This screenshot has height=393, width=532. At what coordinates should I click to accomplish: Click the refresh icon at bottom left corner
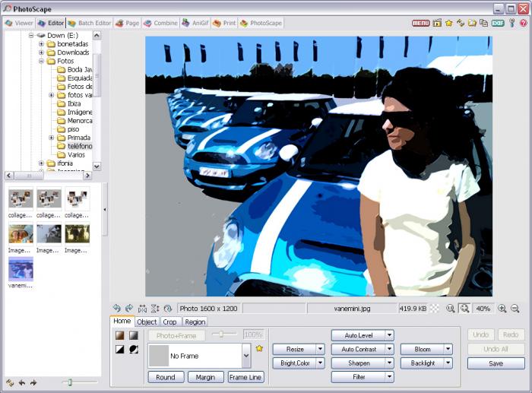pos(10,383)
